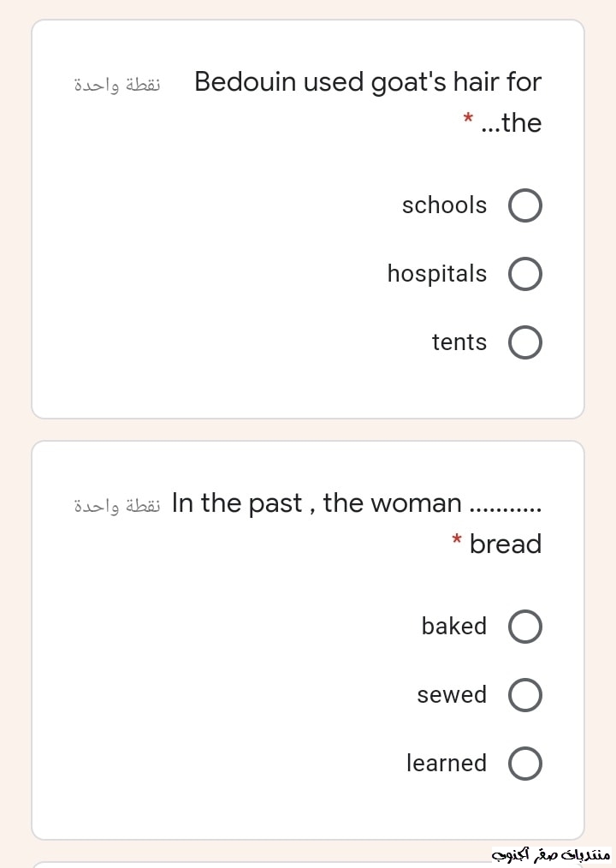Viewport: 616px width, 868px height.
Task: Click the "In the past, the woman" text line
Action: [317, 503]
